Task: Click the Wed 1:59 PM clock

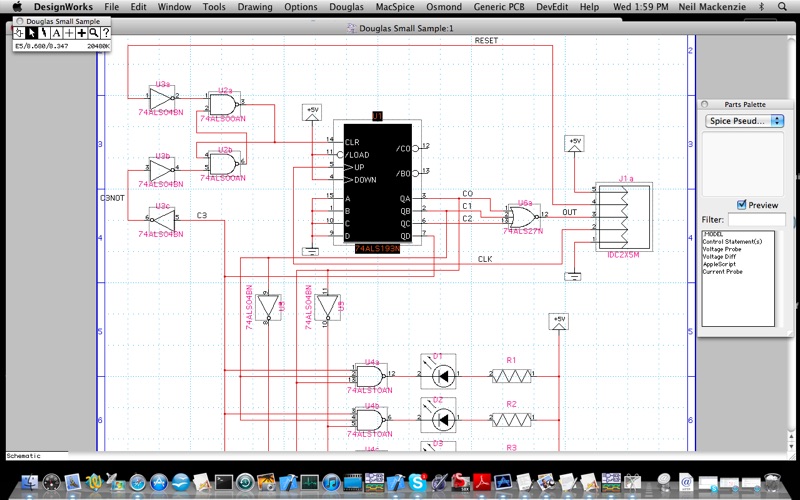Action: (x=641, y=7)
